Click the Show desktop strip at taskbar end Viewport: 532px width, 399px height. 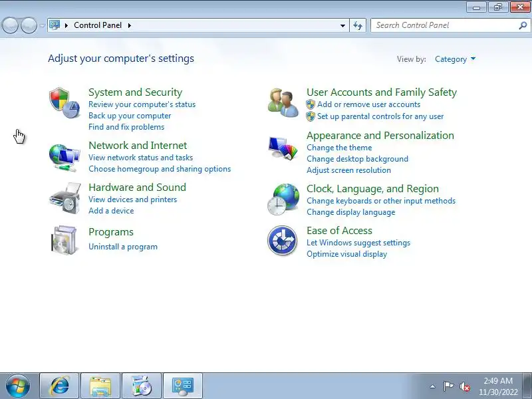(x=527, y=386)
